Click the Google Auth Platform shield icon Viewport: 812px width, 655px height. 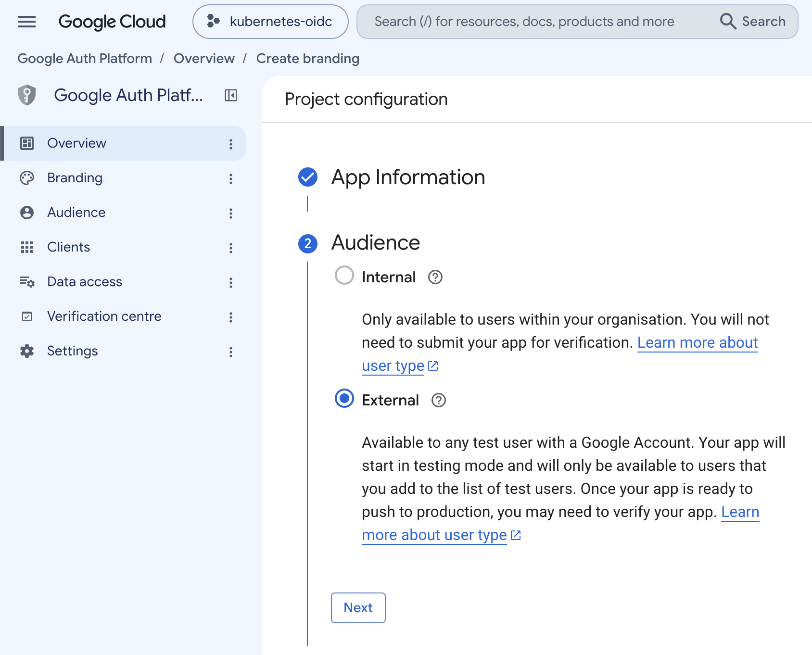27,95
